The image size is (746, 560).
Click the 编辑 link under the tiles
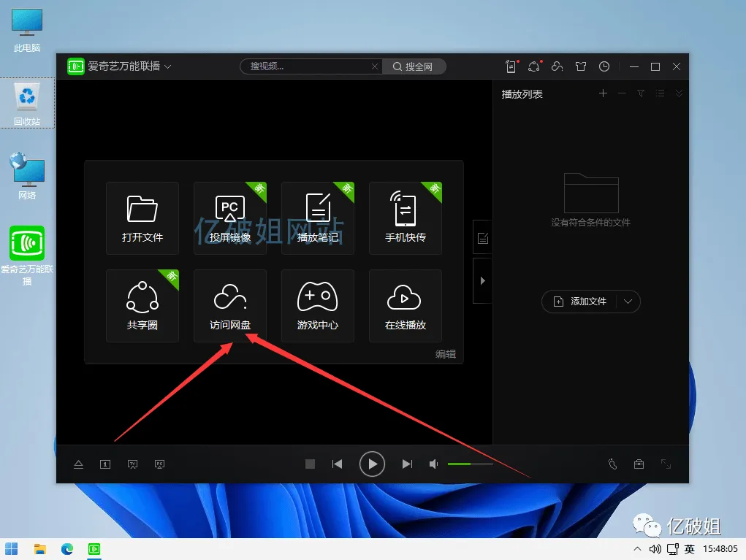pyautogui.click(x=445, y=353)
